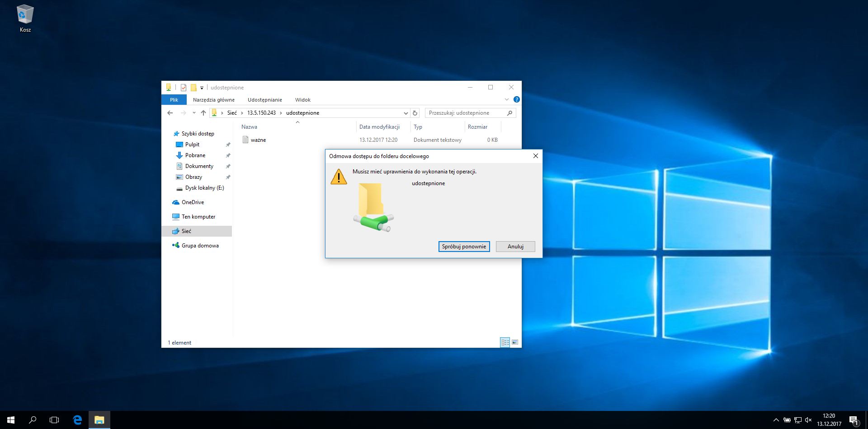The width and height of the screenshot is (868, 429).
Task: Open the Plik menu tab
Action: (x=174, y=100)
